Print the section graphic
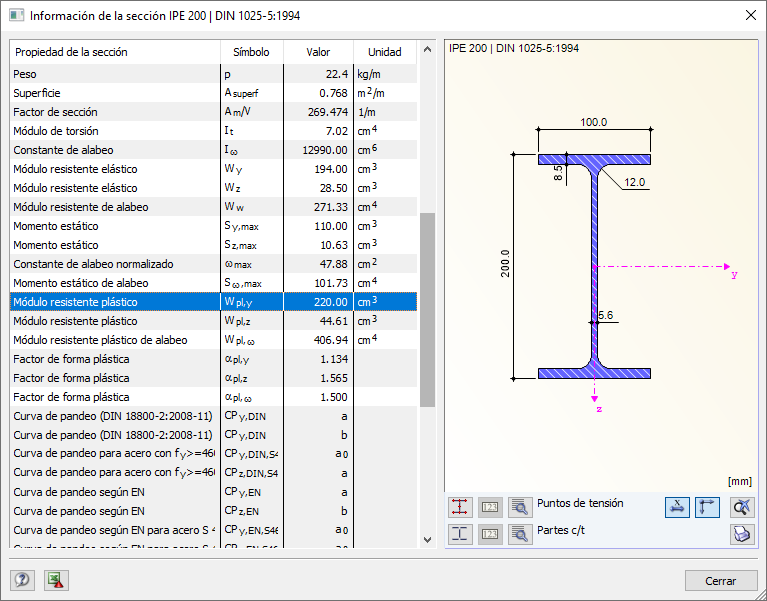Screen dimensions: 767x601 tap(742, 534)
